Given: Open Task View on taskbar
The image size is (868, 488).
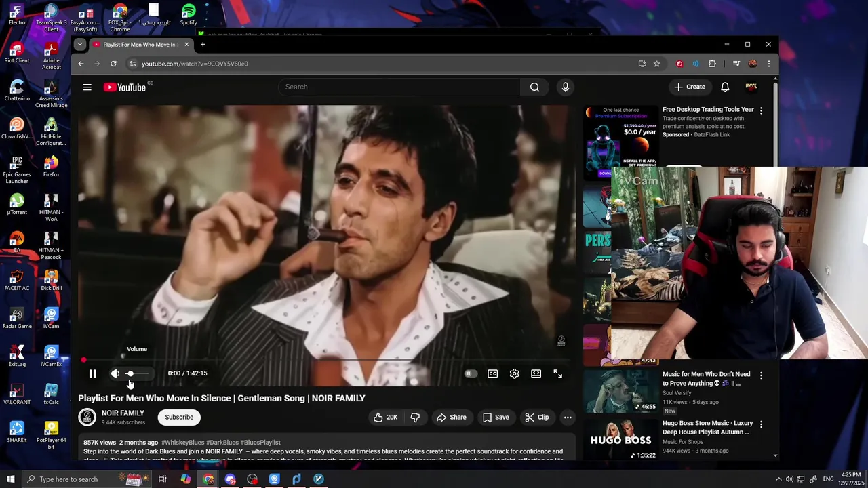Looking at the screenshot, I should tap(163, 479).
